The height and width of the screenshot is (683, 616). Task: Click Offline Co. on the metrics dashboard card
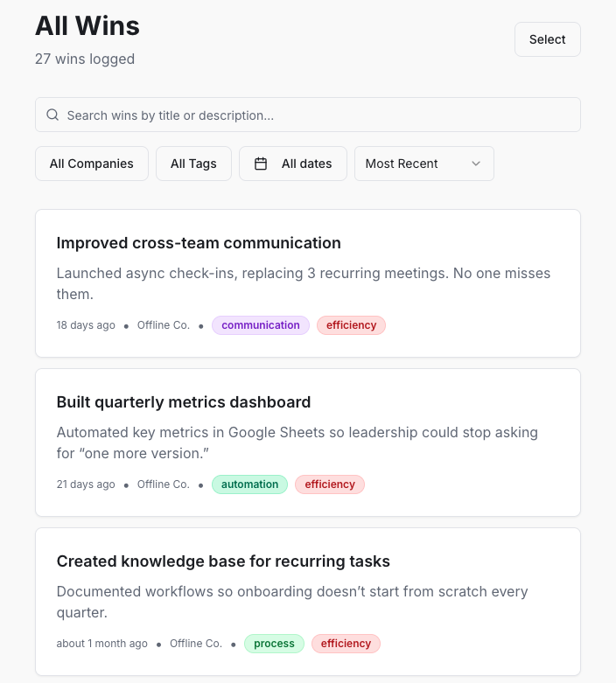coord(164,484)
